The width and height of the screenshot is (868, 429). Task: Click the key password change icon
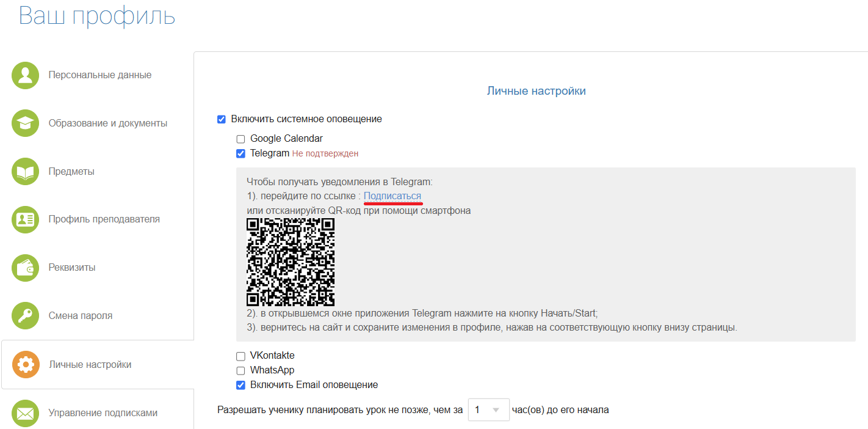click(x=25, y=316)
